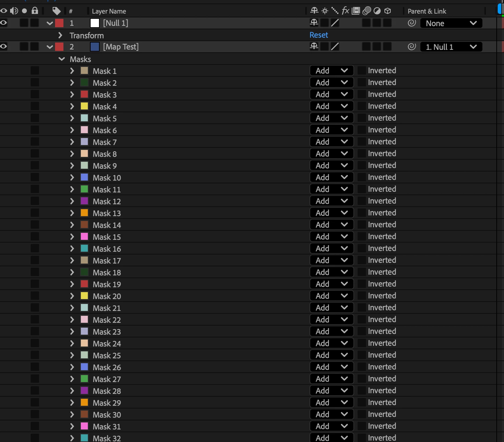
Task: Click the Map Test layer source thumbnail
Action: coord(95,47)
